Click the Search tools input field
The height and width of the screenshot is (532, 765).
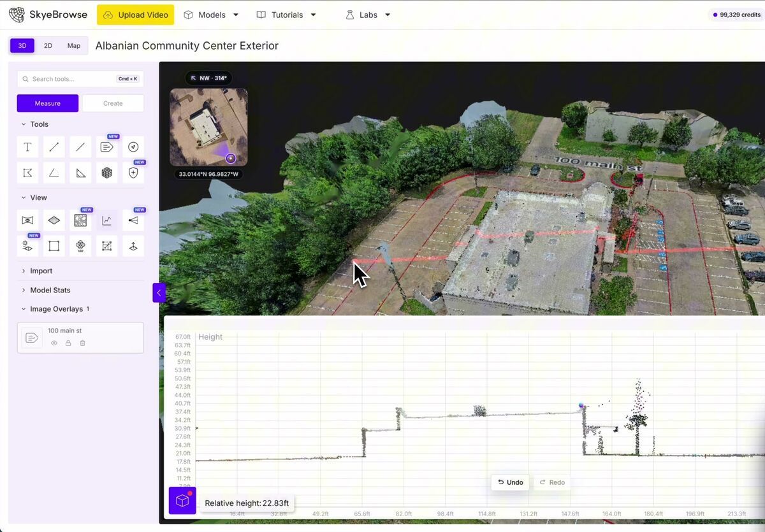[80, 79]
